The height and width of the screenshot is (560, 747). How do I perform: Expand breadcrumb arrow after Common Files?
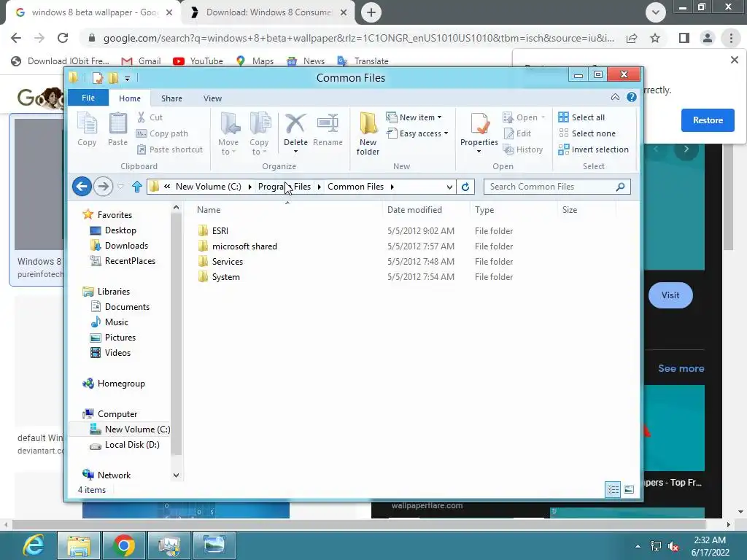pos(392,187)
